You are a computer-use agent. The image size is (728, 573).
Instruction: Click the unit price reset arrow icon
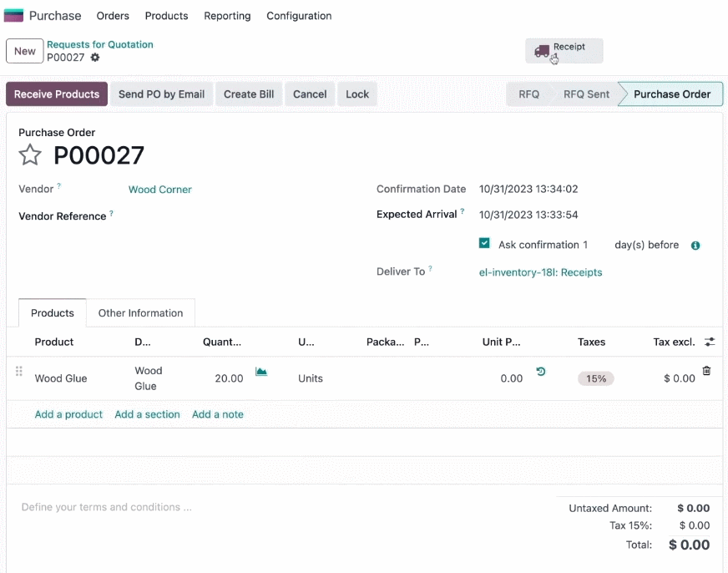541,372
